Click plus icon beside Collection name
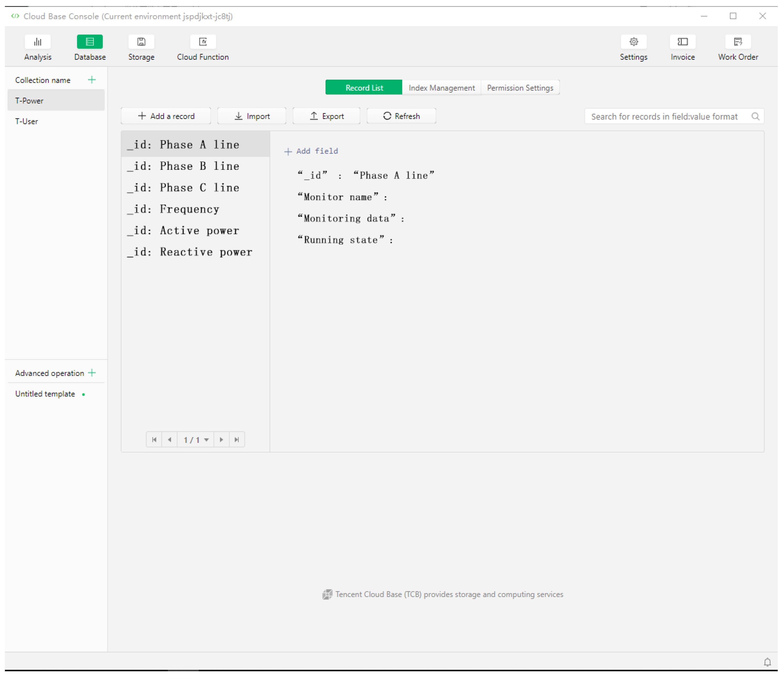The image size is (784, 675). pos(91,80)
